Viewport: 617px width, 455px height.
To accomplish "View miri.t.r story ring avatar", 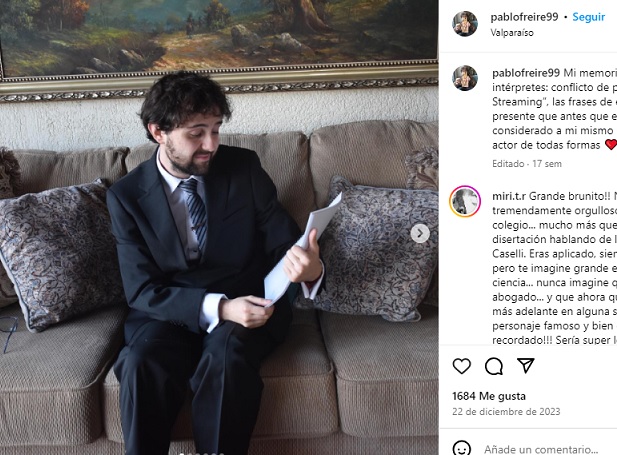I will (x=465, y=201).
